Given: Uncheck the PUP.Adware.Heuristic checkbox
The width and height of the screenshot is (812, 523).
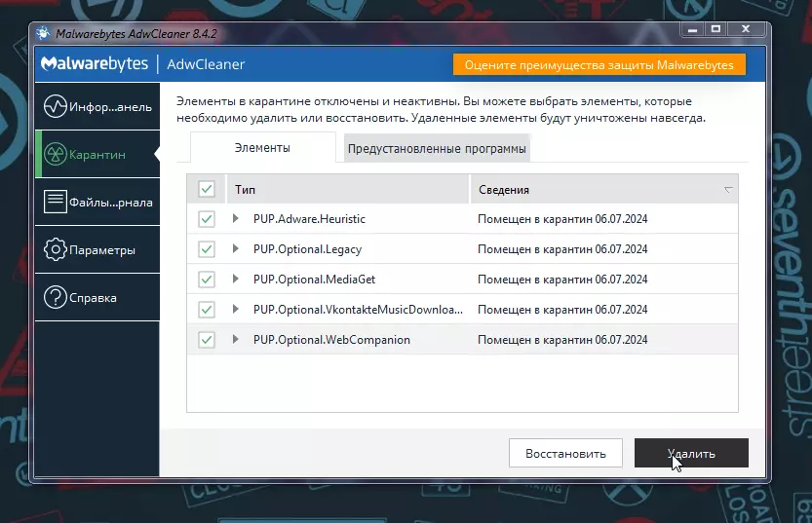Looking at the screenshot, I should click(207, 219).
